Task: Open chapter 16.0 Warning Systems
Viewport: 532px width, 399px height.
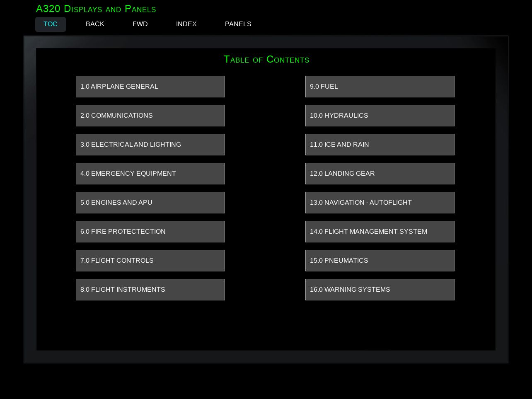Action: (x=380, y=290)
